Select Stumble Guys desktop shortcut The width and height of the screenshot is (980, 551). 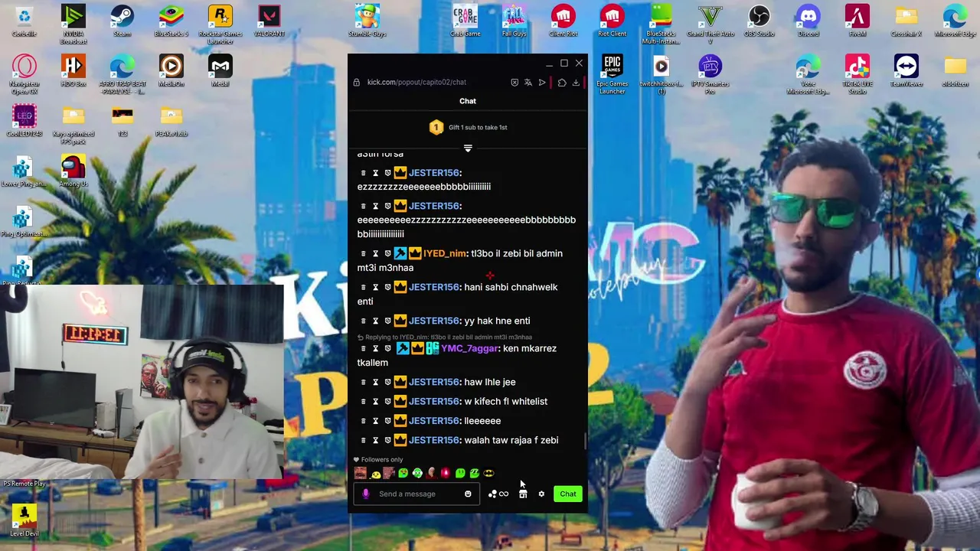click(x=367, y=21)
